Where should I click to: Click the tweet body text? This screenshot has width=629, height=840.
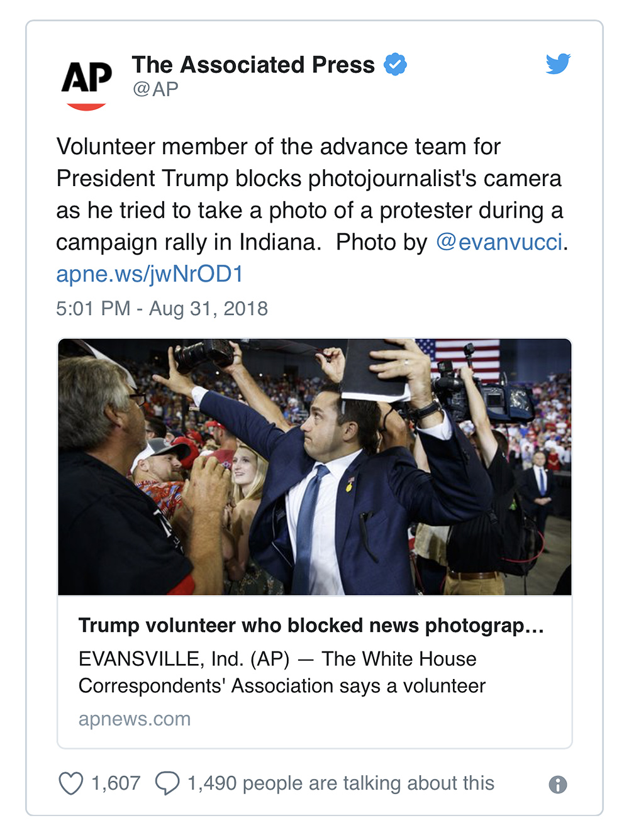pyautogui.click(x=308, y=194)
